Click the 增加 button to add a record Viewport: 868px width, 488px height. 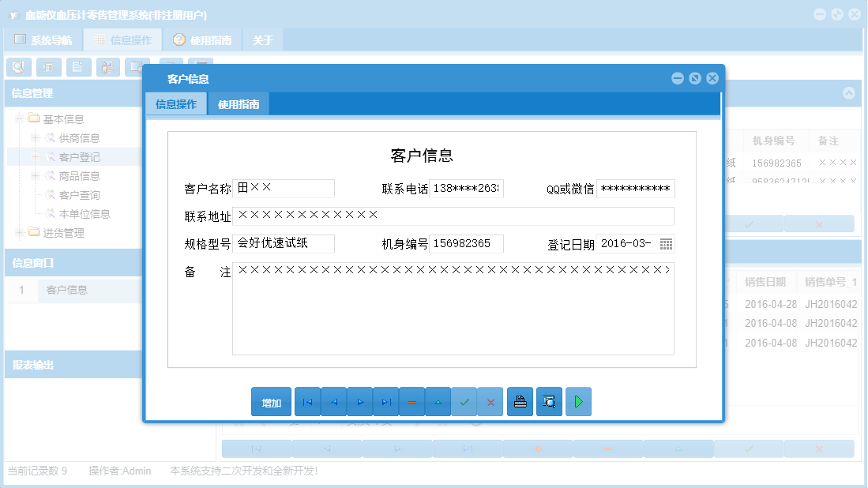pos(270,401)
